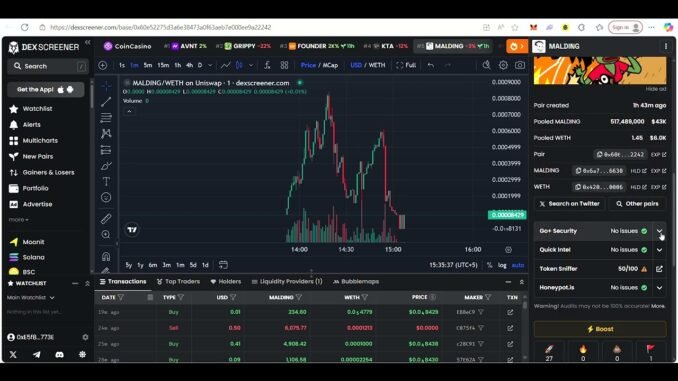The width and height of the screenshot is (678, 381).
Task: Expand the Quick Intel details
Action: (659, 250)
